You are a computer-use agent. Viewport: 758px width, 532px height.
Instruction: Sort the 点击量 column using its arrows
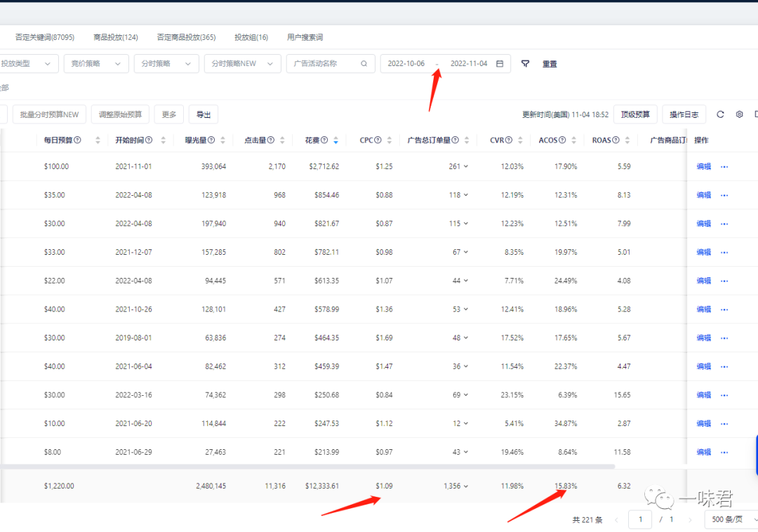(283, 140)
